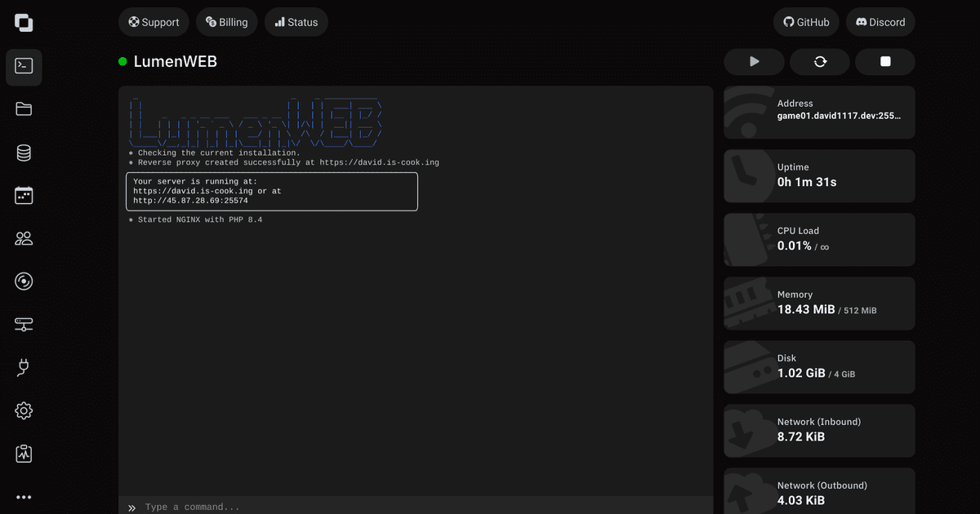Open the Console terminal icon in sidebar
Image resolution: width=980 pixels, height=514 pixels.
24,67
